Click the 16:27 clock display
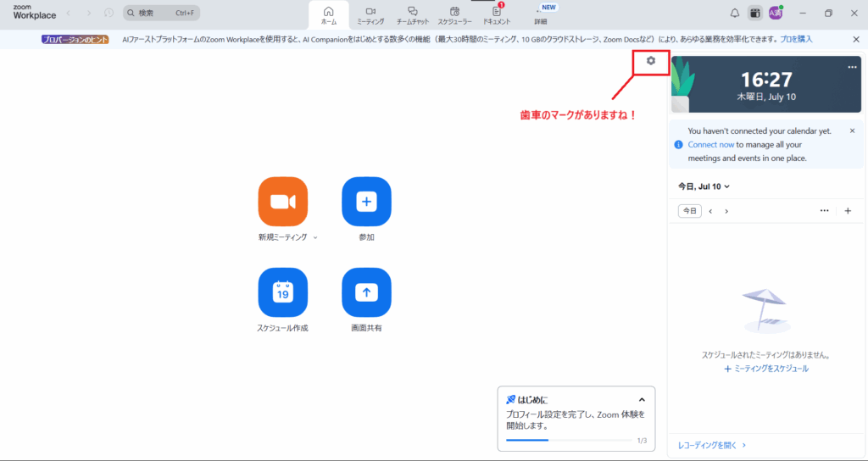Image resolution: width=868 pixels, height=461 pixels. (766, 80)
